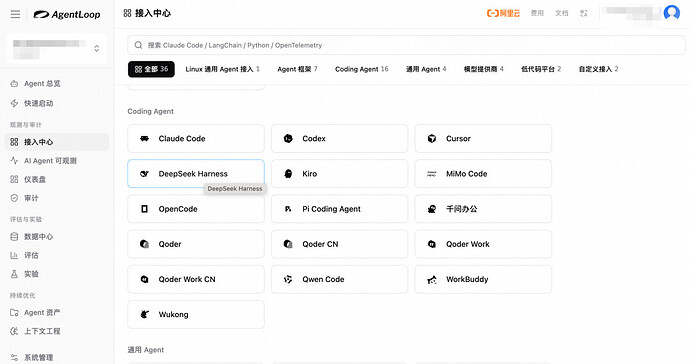Open the Qoder Work card
Image resolution: width=690 pixels, height=364 pixels.
point(483,244)
